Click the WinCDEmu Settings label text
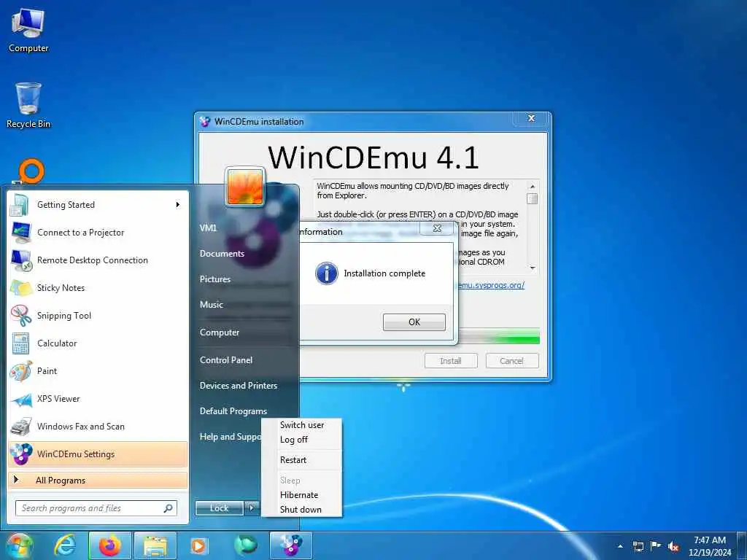747x560 pixels. [76, 454]
